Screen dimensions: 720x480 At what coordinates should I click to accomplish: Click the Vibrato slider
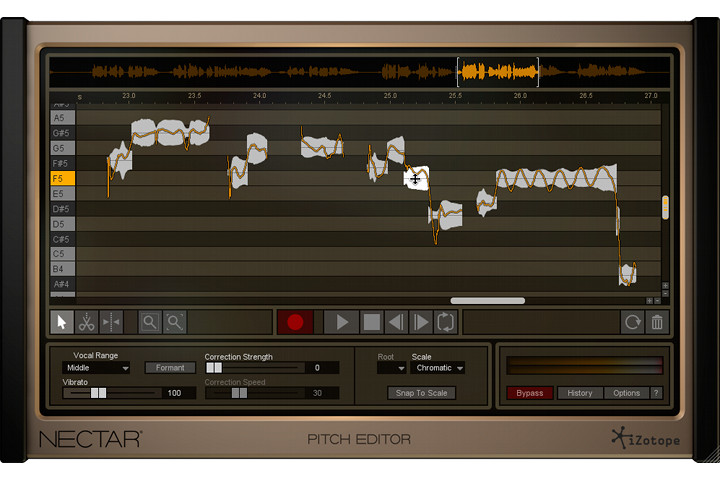coord(110,393)
